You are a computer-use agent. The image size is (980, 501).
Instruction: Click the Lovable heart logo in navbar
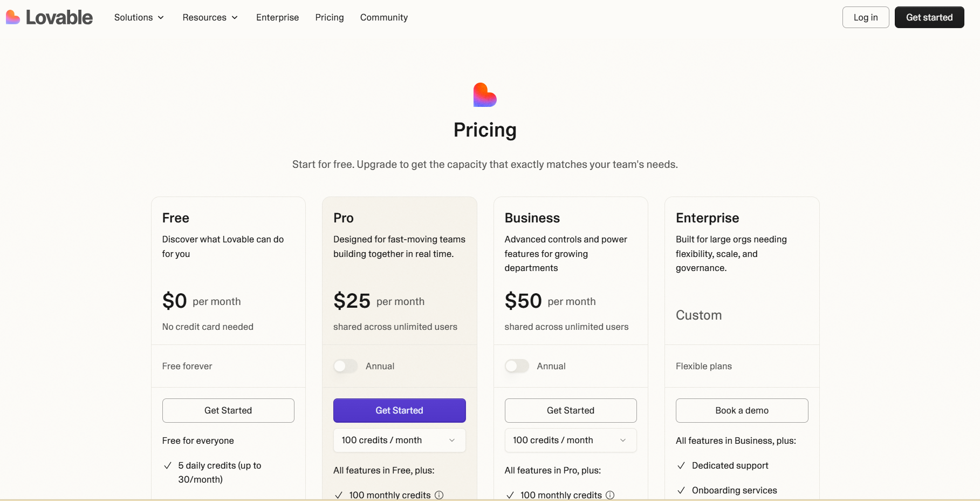tap(13, 17)
